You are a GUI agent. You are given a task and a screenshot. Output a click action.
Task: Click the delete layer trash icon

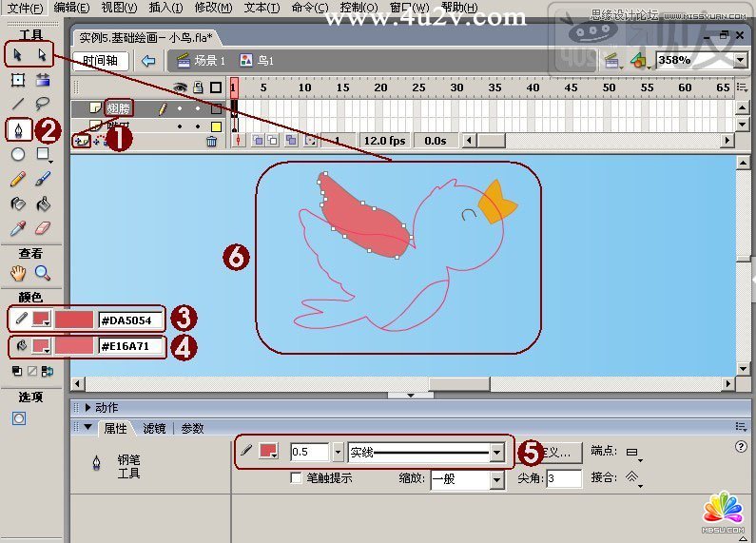point(211,141)
